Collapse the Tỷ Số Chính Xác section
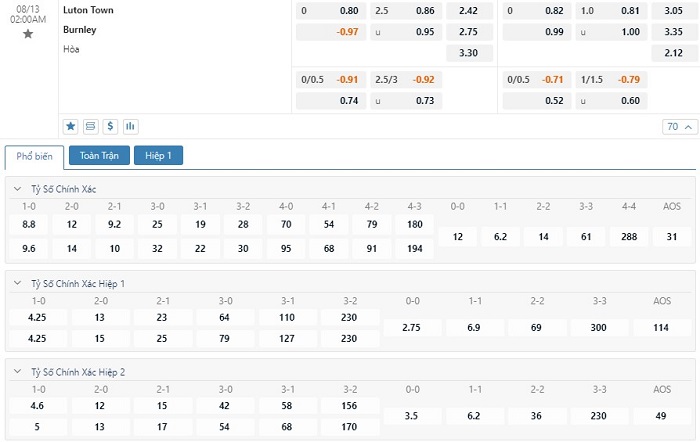The image size is (700, 442). 18,189
